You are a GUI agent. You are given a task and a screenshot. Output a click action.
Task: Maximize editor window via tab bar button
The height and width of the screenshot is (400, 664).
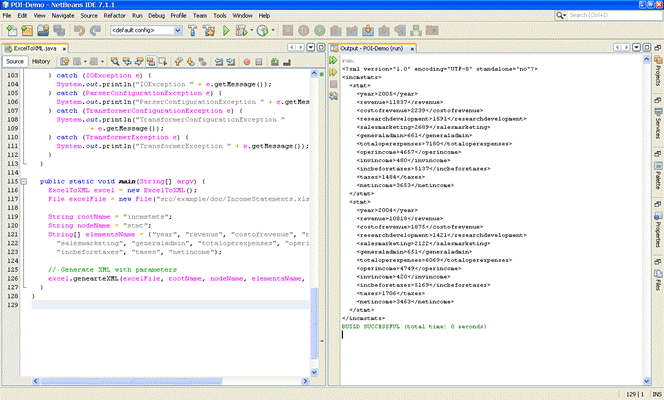321,47
